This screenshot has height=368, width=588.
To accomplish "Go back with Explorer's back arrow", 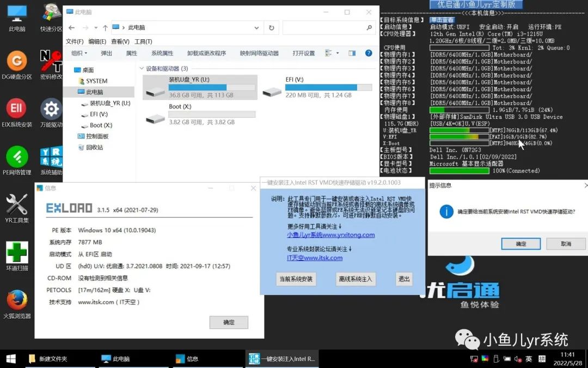I will 72,28.
